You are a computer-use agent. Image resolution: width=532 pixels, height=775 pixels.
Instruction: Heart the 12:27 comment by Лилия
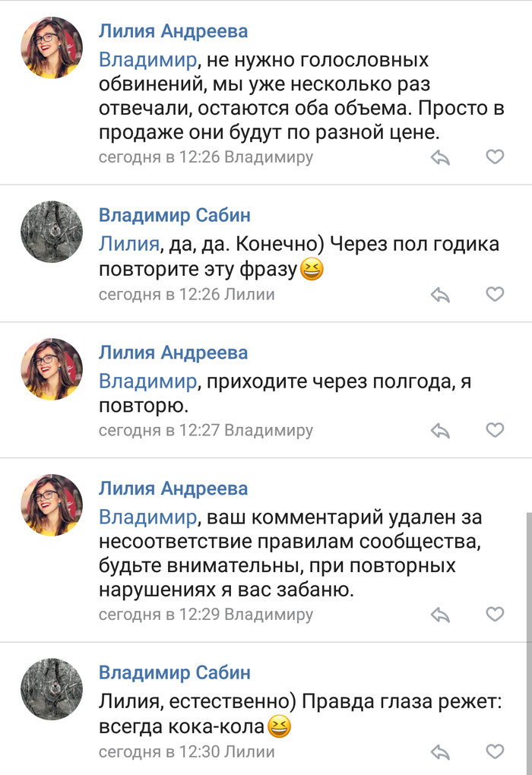pyautogui.click(x=495, y=430)
